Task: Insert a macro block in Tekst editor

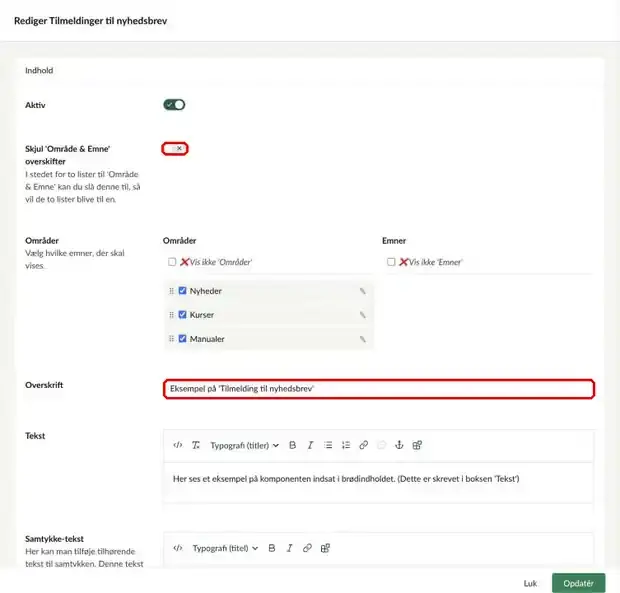Action: (x=417, y=445)
